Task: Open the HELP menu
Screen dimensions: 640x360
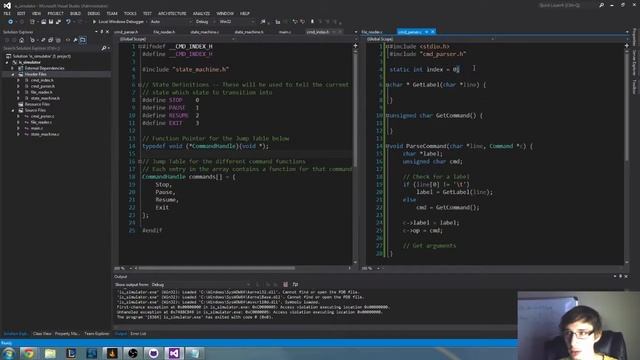Action: coord(244,13)
